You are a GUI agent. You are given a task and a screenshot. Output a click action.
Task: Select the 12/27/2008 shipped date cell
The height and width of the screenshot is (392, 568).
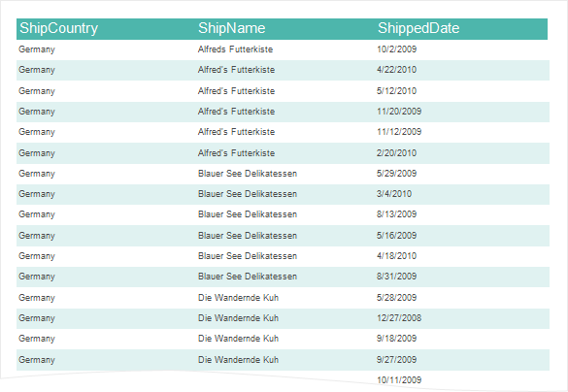[x=399, y=318]
